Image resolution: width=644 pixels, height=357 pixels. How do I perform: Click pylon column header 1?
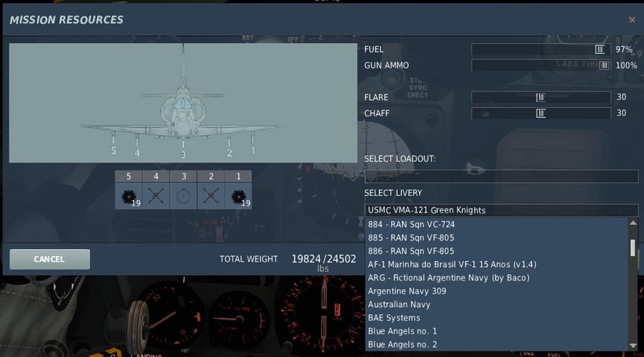(238, 176)
